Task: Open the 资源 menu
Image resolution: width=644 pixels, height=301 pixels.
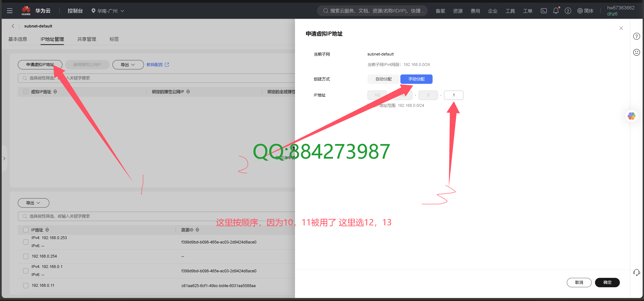Action: click(458, 11)
